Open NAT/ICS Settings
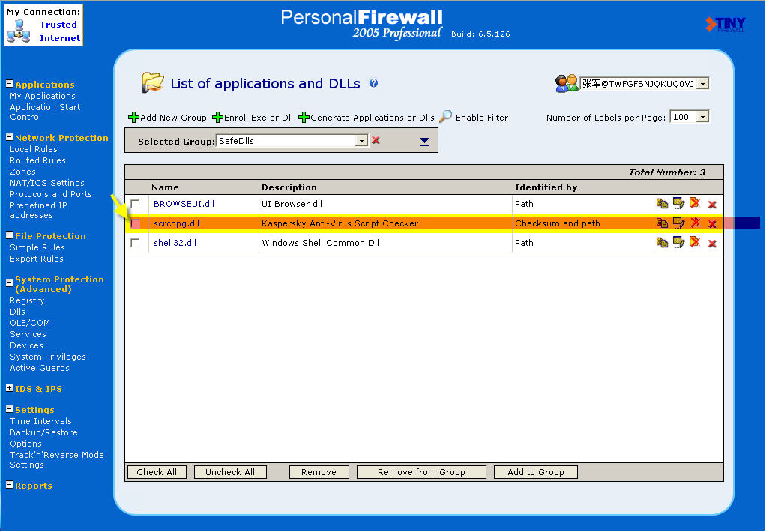The height and width of the screenshot is (532, 766). [47, 183]
